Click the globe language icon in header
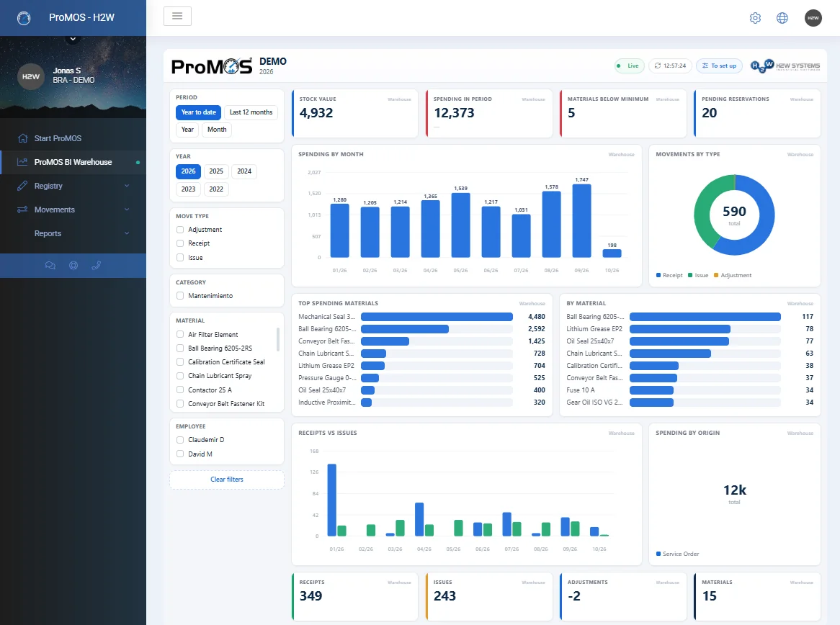The height and width of the screenshot is (625, 840). 782,18
